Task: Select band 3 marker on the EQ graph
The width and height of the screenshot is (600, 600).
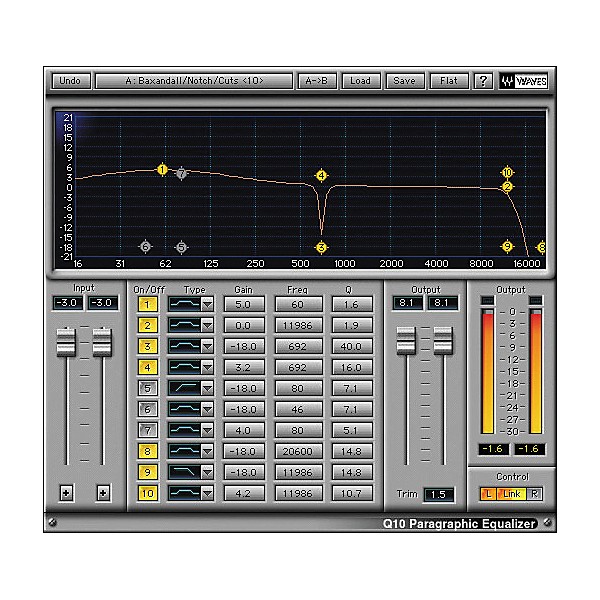Action: pos(321,248)
